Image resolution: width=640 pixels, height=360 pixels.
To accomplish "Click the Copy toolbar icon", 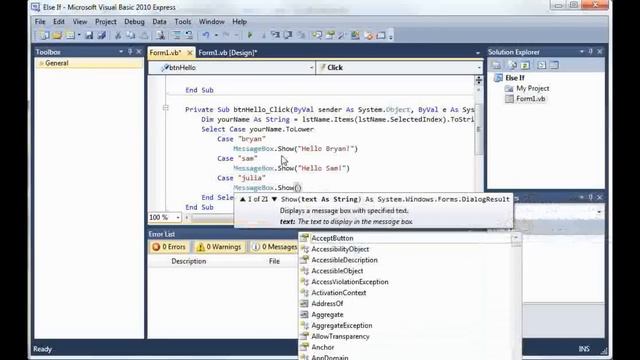I will pos(131,36).
